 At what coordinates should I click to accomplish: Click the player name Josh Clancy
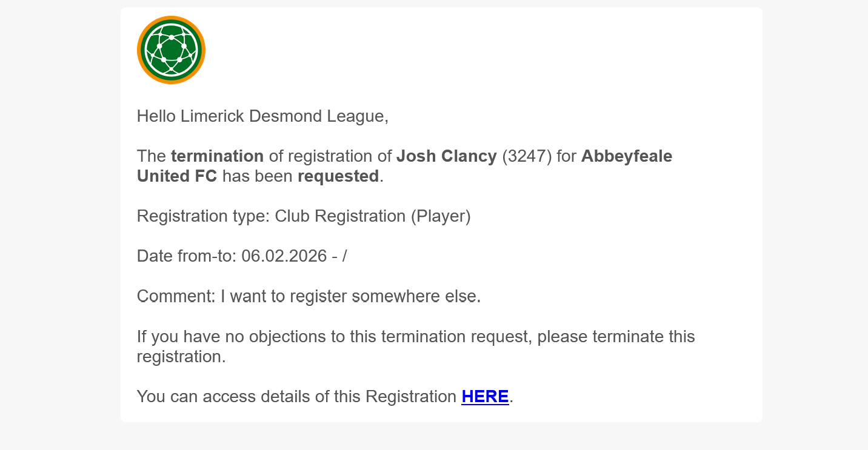tap(446, 156)
